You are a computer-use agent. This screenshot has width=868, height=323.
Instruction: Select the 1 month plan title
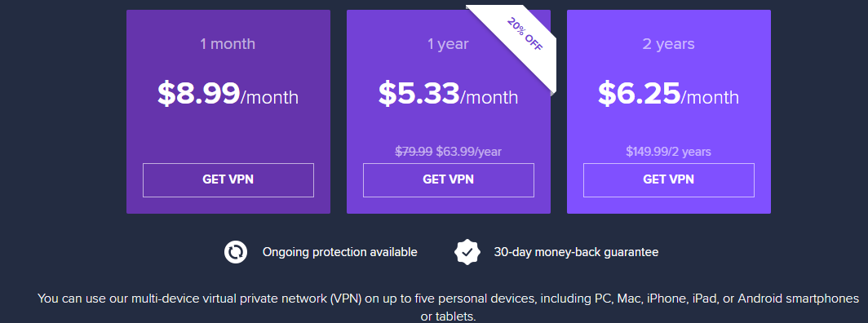[228, 44]
